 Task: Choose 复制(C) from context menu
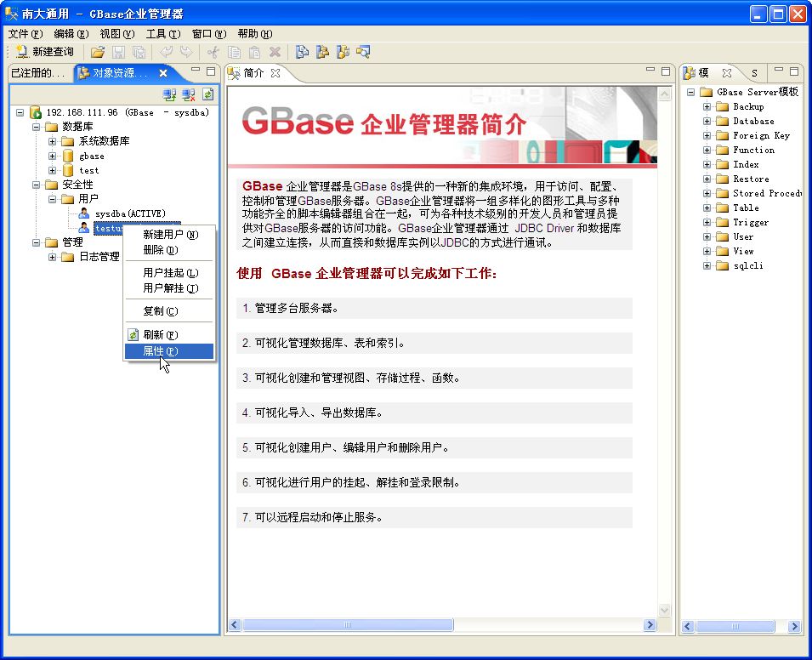point(169,311)
